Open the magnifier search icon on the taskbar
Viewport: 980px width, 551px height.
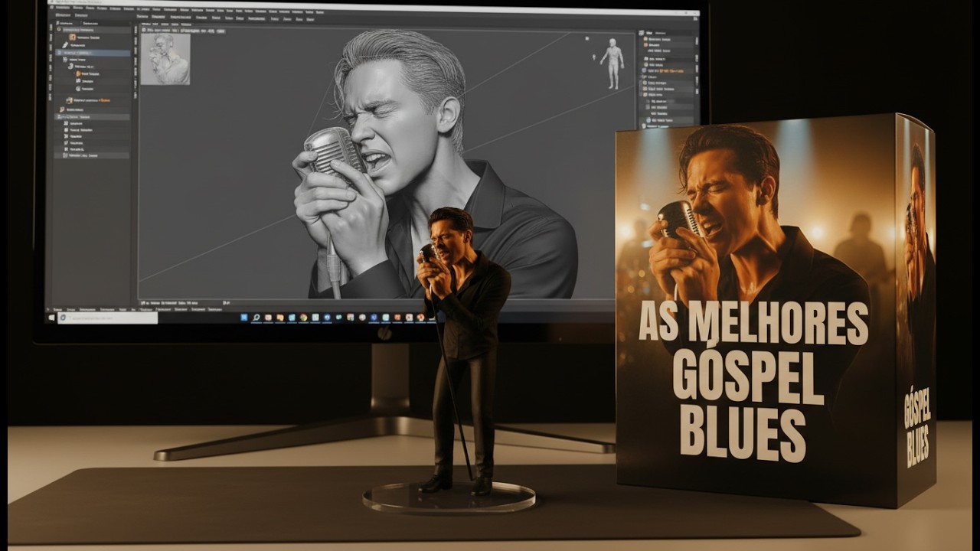coord(256,318)
